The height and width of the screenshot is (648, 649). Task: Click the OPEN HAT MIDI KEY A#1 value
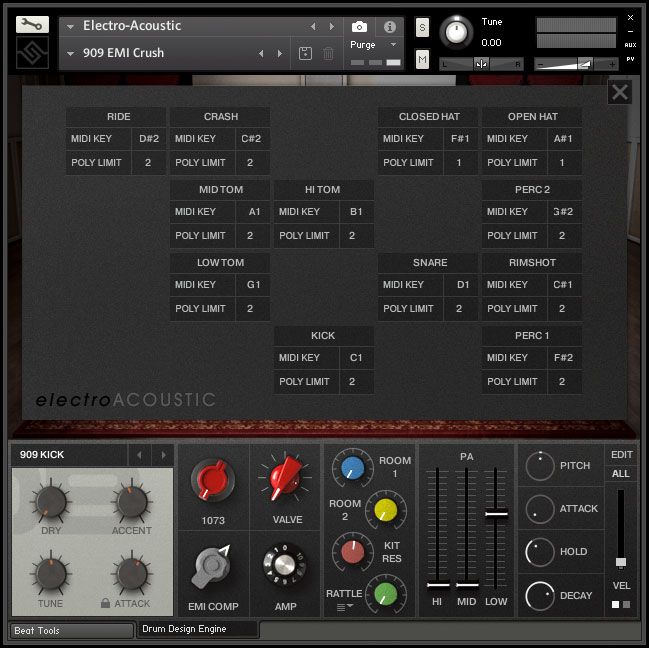pos(563,139)
